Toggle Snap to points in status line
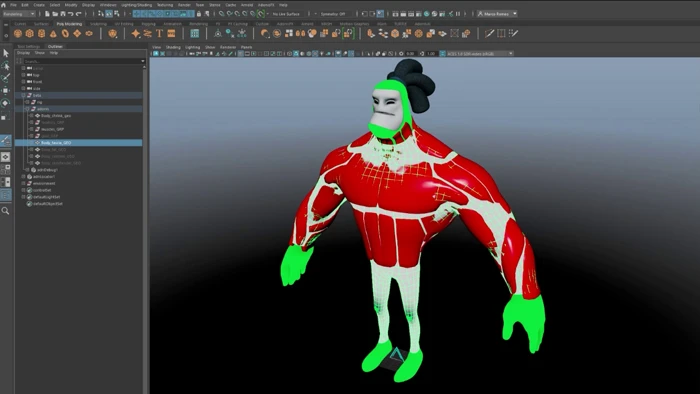 (x=237, y=14)
